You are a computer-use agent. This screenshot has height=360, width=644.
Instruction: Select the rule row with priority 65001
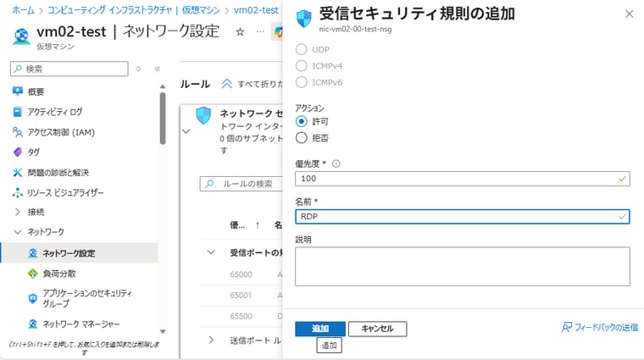click(x=241, y=296)
